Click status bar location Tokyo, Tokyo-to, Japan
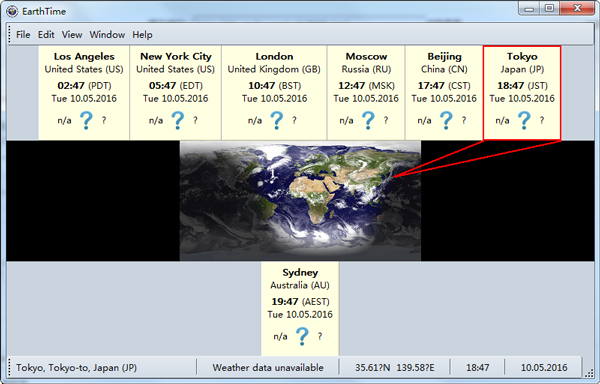600x384 pixels. click(x=77, y=368)
